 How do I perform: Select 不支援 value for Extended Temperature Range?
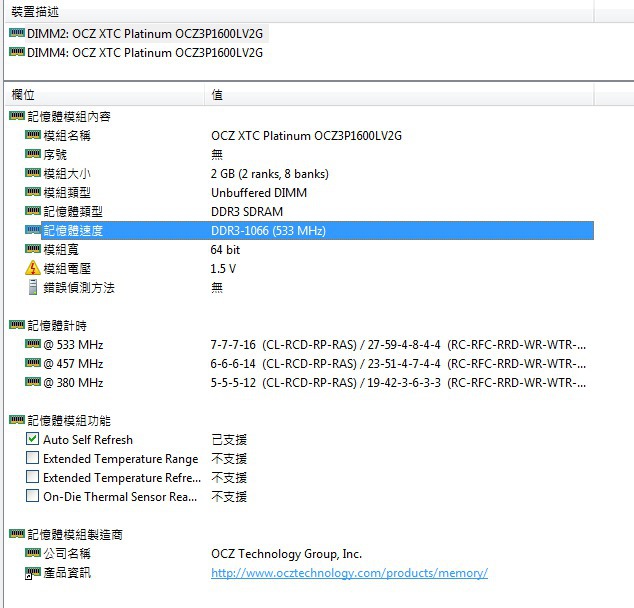(x=229, y=459)
